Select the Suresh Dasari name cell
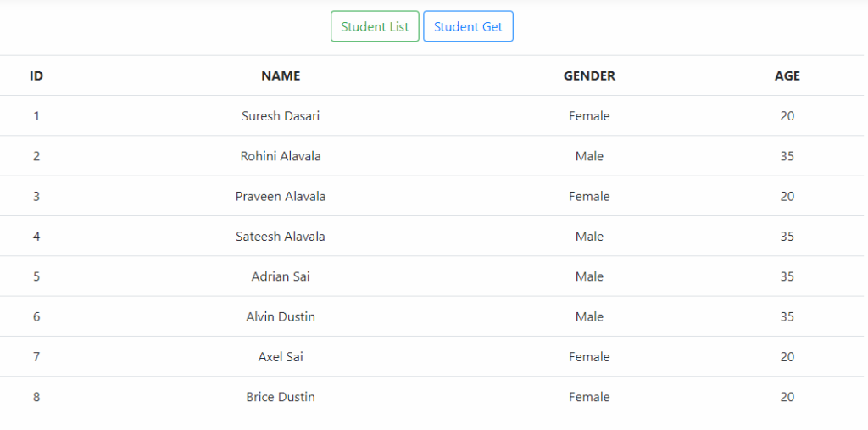Viewport: 868px width, 430px height. pyautogui.click(x=281, y=116)
